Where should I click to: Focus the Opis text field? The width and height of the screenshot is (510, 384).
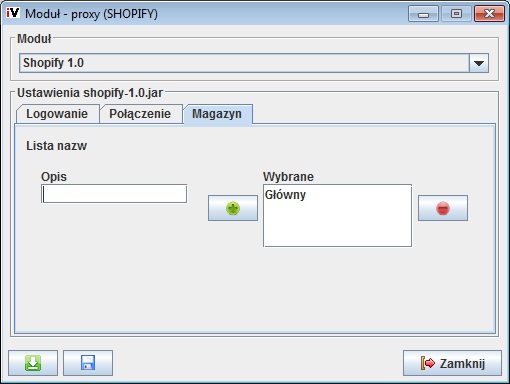click(x=114, y=194)
